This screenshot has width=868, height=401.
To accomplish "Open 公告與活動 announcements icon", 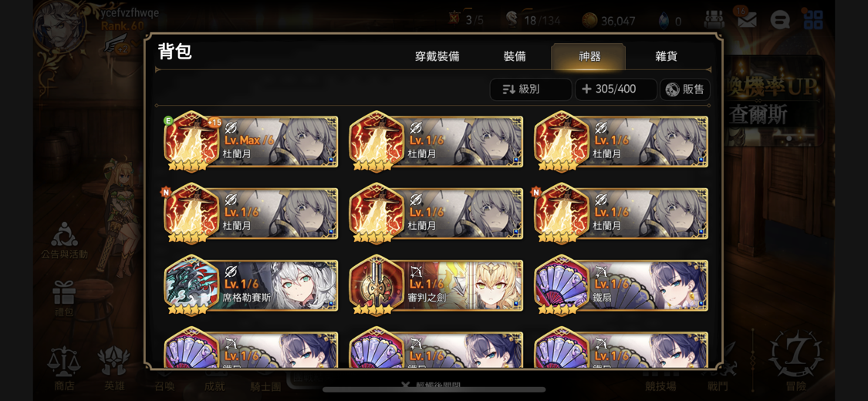I will click(x=64, y=241).
